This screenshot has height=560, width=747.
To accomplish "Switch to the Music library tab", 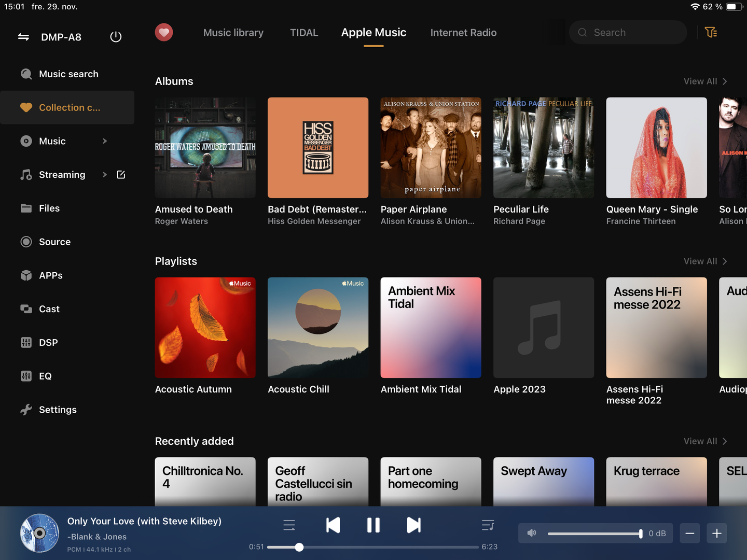I will [x=233, y=33].
